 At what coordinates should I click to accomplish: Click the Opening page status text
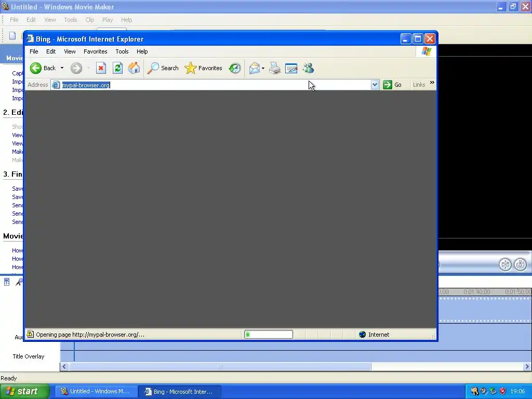pyautogui.click(x=90, y=335)
